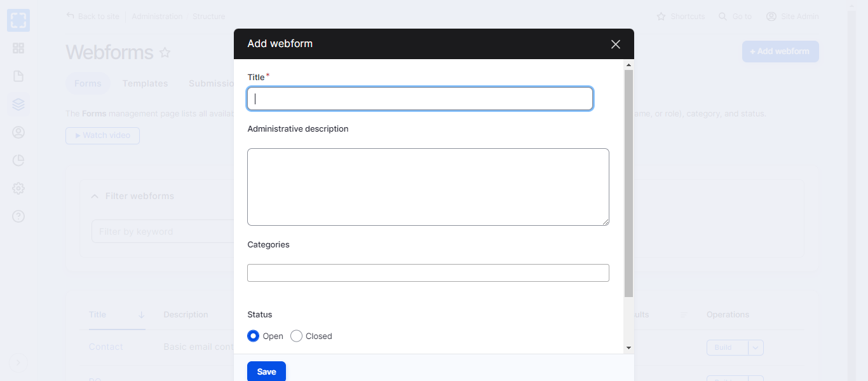Click the Save button

(x=266, y=371)
